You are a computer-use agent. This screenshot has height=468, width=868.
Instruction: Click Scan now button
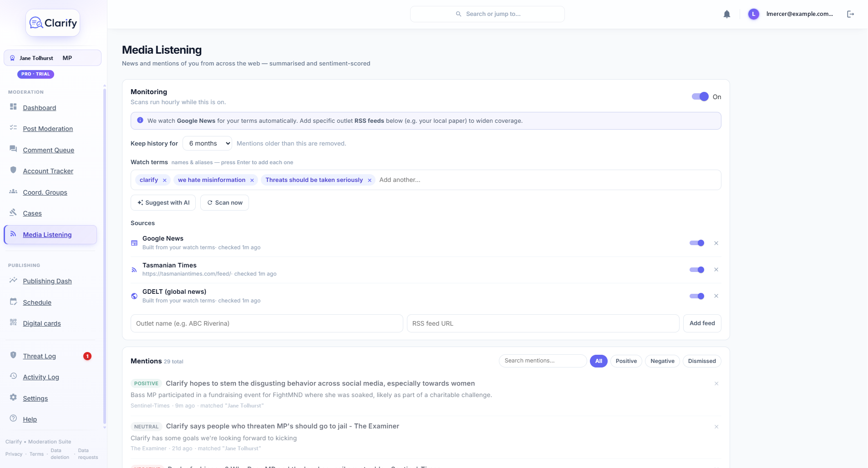(x=224, y=203)
